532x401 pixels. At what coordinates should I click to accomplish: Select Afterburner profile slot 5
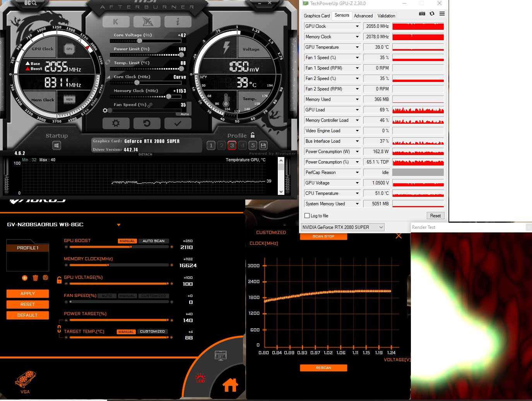point(253,145)
